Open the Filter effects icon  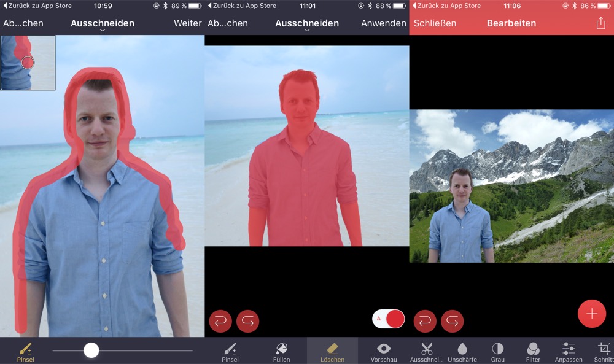pos(533,351)
